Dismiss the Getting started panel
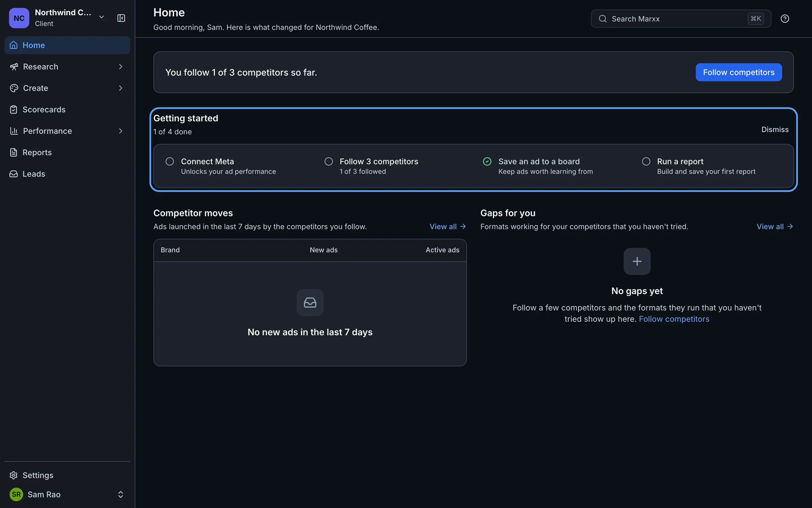Image resolution: width=812 pixels, height=508 pixels. (775, 130)
